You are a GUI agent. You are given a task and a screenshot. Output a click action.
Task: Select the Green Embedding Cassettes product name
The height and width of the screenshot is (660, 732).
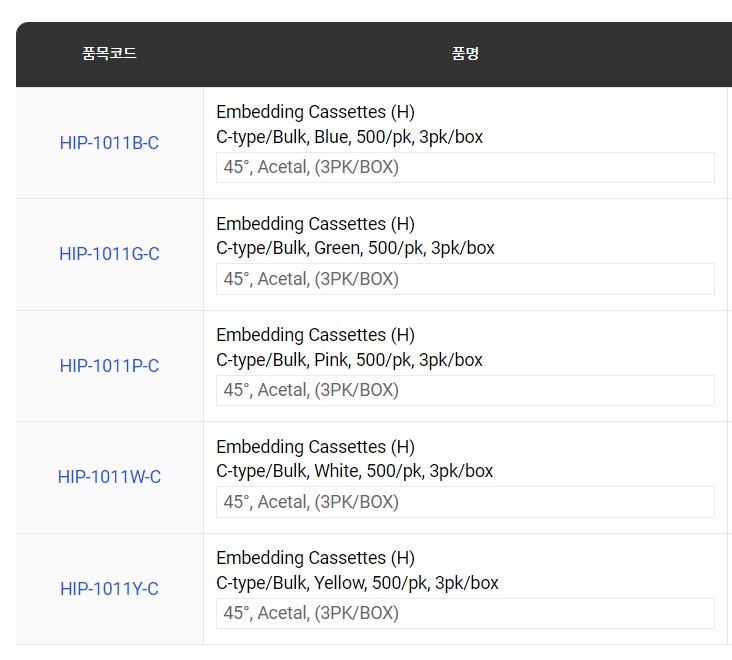click(x=315, y=224)
